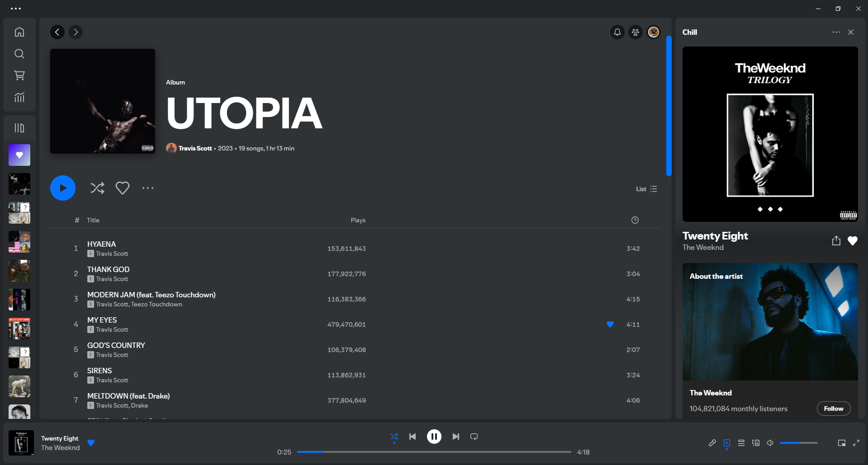Toggle repeat mode in the player
This screenshot has height=465, width=868.
coord(474,437)
